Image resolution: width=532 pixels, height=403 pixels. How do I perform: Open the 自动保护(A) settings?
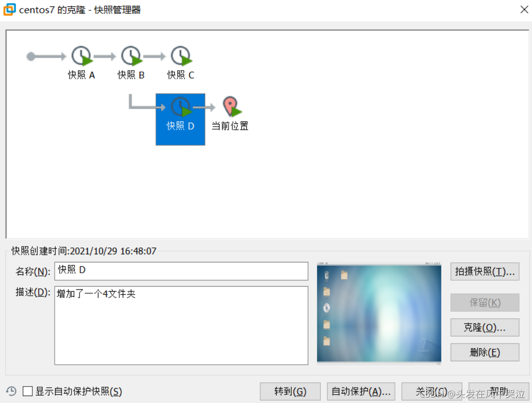(361, 391)
